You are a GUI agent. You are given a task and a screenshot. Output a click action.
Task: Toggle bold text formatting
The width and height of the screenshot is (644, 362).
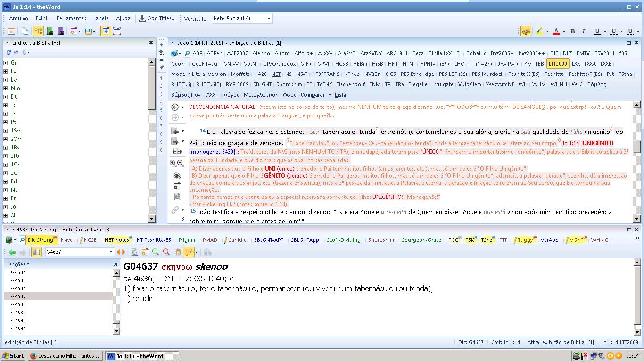573,31
